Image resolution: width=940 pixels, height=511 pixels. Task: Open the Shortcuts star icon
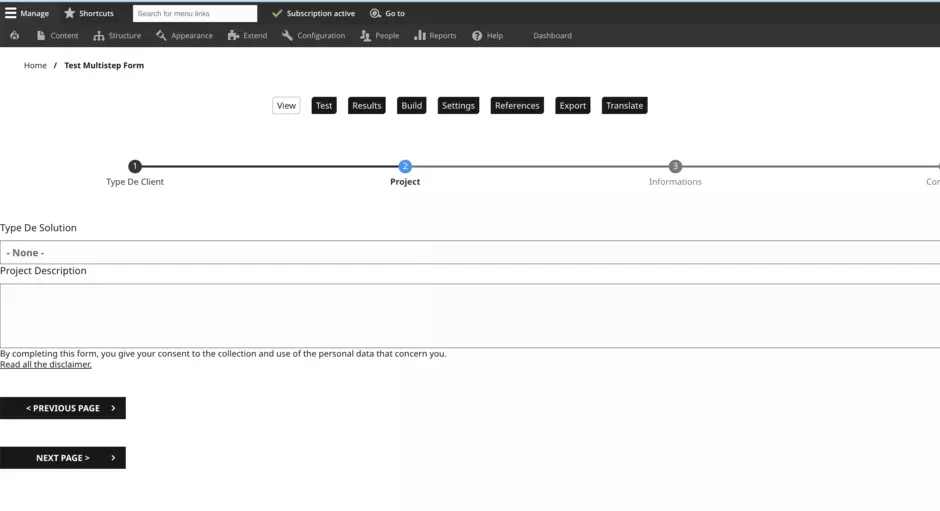[70, 13]
